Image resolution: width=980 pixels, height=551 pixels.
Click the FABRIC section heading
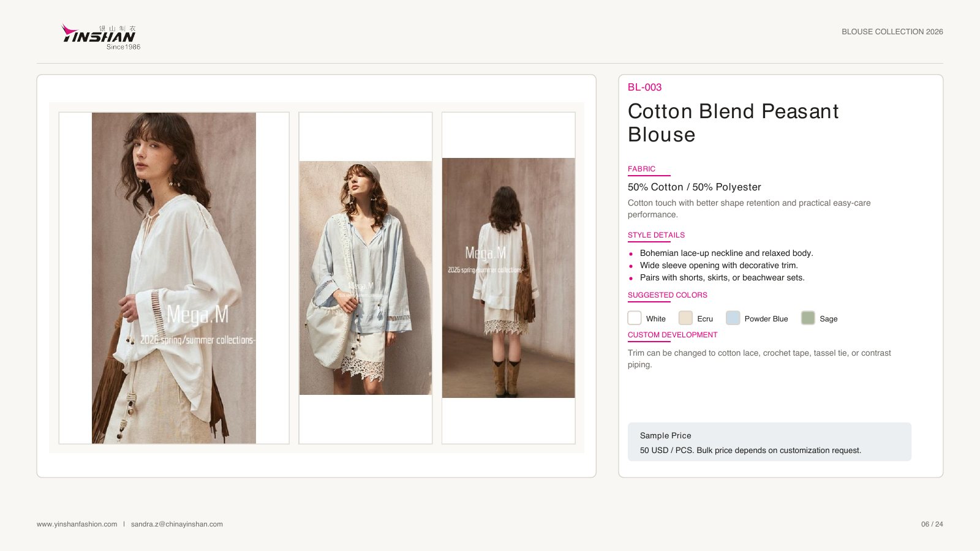point(641,169)
